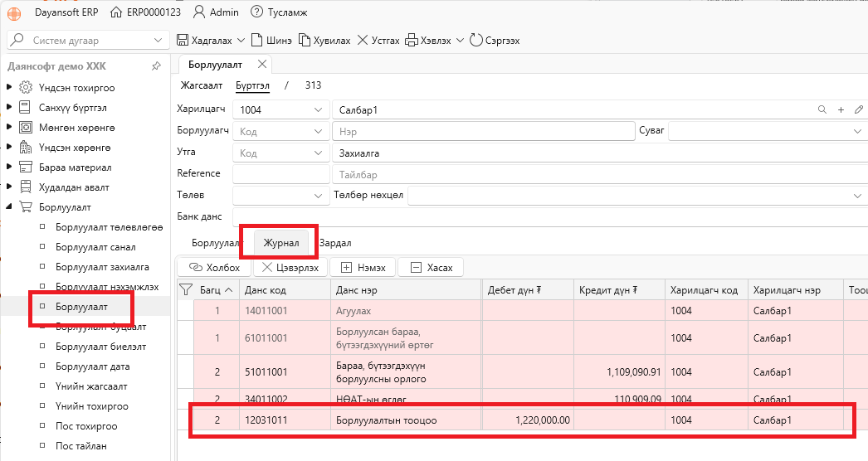Click the grid filter funnel icon

186,289
